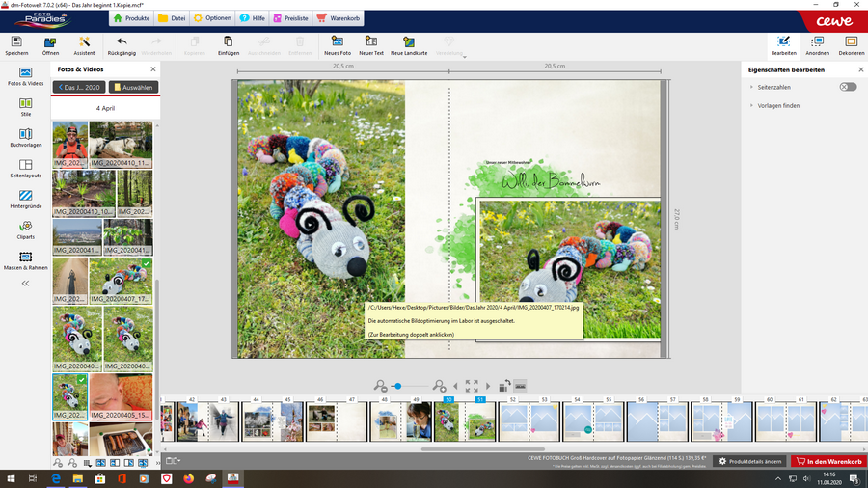Viewport: 868px width, 488px height.
Task: Select page 54 thumbnail in timeline
Action: coord(578,422)
